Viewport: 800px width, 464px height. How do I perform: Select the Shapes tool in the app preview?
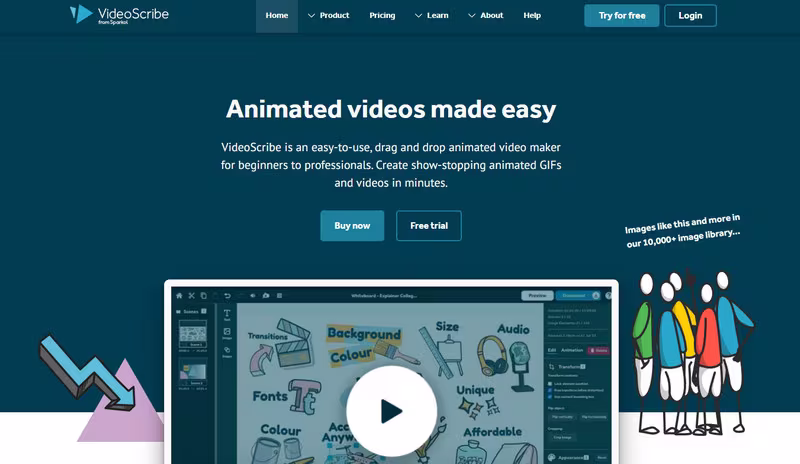(227, 352)
